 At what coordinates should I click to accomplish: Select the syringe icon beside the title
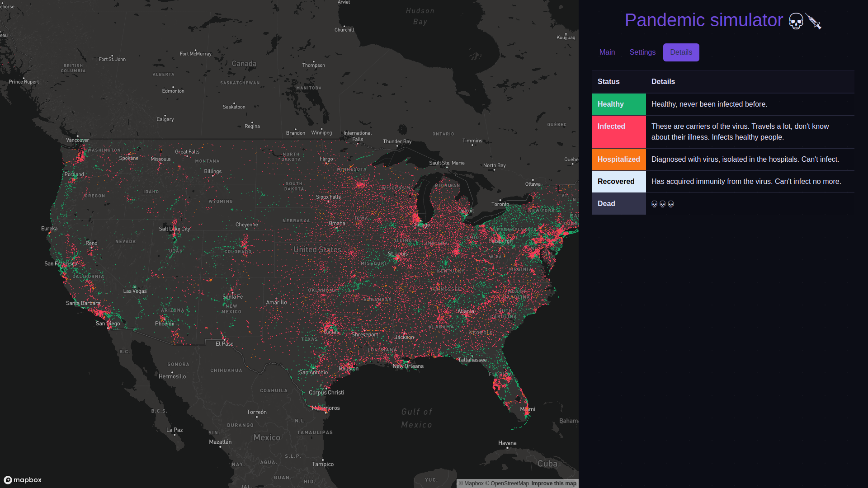coord(814,21)
